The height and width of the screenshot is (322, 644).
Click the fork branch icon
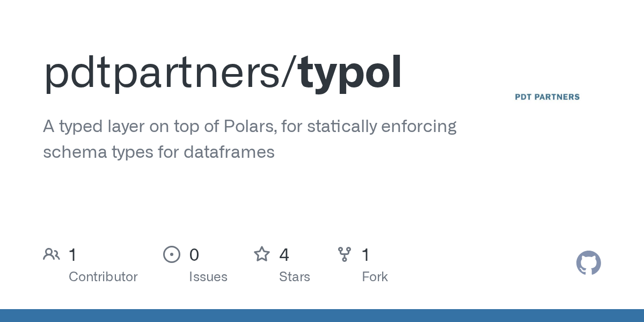(345, 254)
